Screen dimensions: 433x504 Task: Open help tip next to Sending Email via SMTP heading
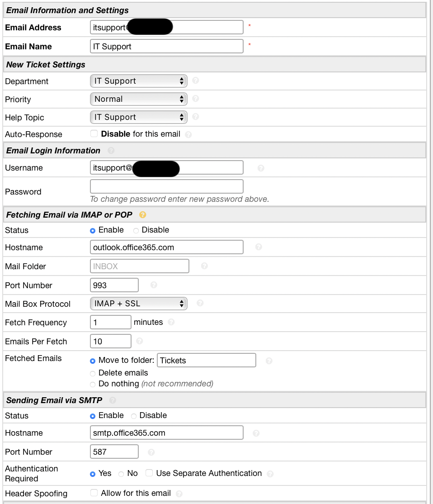coord(113,400)
